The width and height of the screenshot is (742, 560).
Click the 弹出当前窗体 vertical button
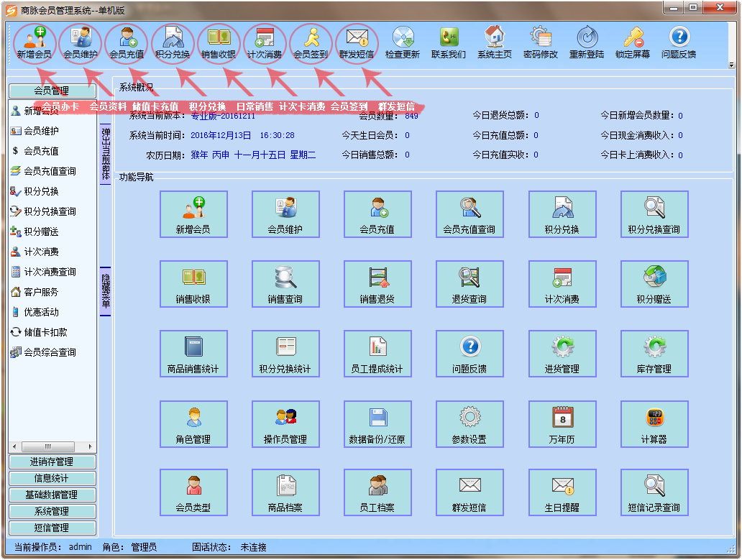(x=106, y=154)
